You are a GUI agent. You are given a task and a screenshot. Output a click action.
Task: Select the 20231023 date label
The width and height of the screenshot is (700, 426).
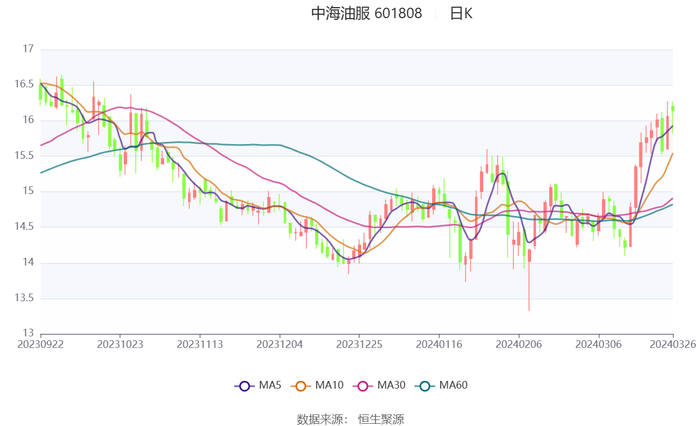pos(120,344)
